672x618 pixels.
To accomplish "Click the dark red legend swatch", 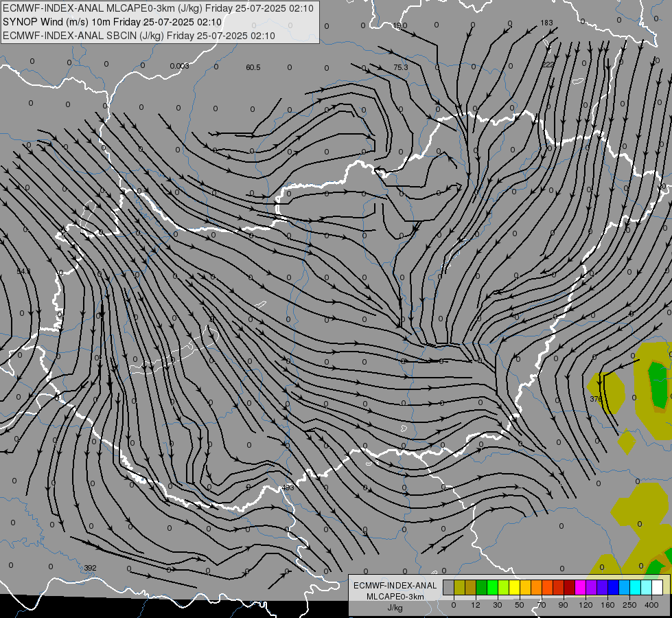I will pyautogui.click(x=569, y=587).
